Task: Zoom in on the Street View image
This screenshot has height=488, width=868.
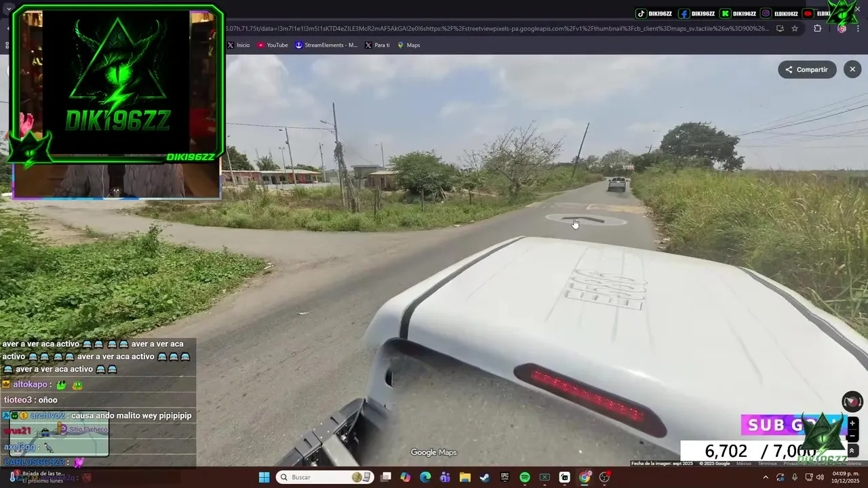Action: point(852,424)
